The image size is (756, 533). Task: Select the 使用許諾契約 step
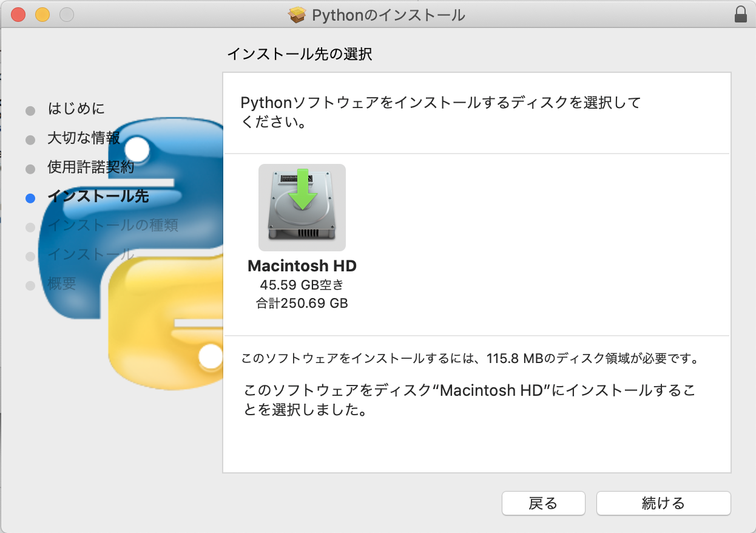pos(90,167)
